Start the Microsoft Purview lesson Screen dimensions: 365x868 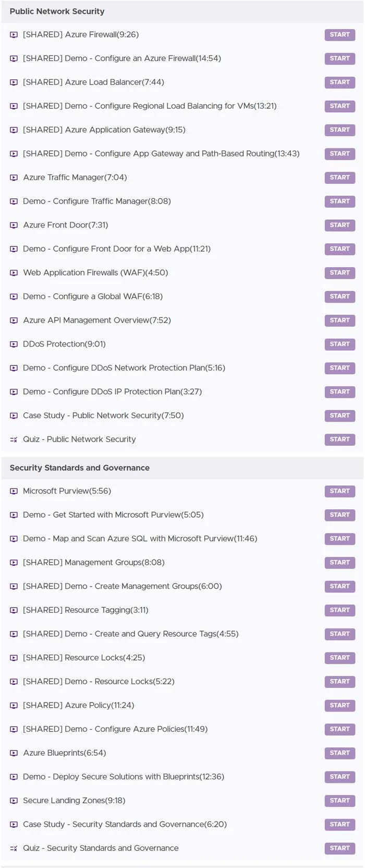[x=339, y=491]
